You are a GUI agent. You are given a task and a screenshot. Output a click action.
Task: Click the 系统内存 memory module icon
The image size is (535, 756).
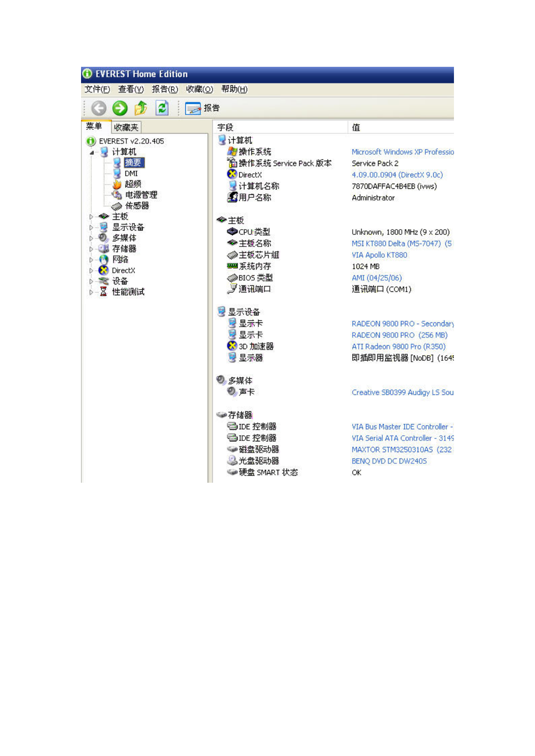point(232,266)
